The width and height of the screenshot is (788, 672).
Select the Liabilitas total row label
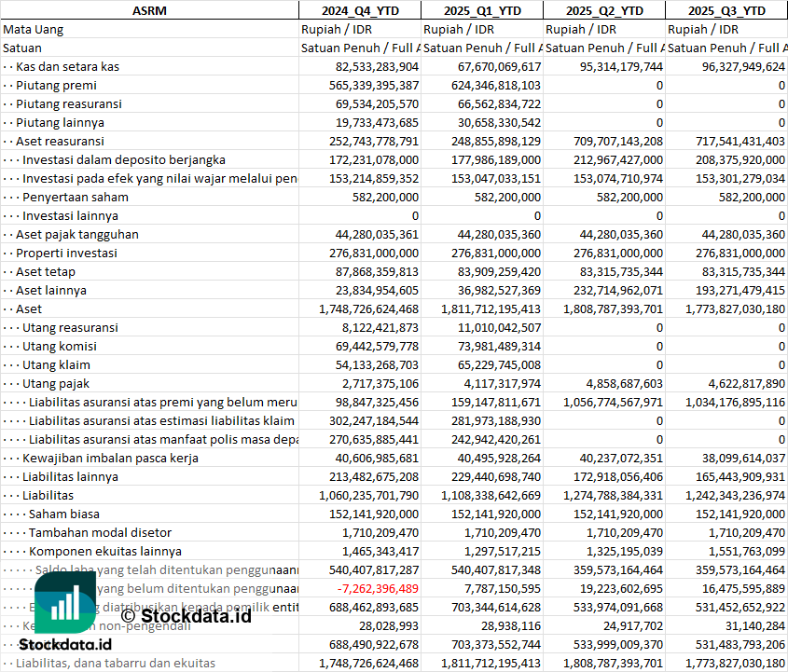pos(48,495)
